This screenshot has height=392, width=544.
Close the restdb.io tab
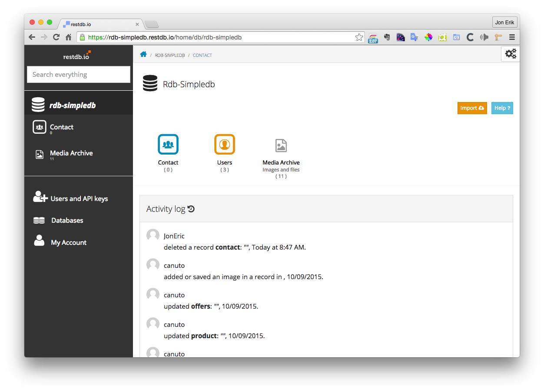click(x=137, y=25)
